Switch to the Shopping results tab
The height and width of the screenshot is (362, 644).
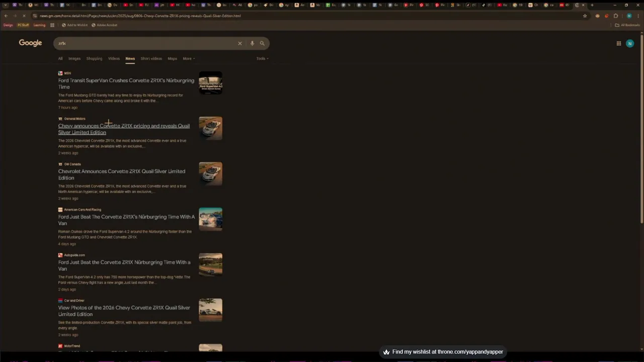[94, 58]
